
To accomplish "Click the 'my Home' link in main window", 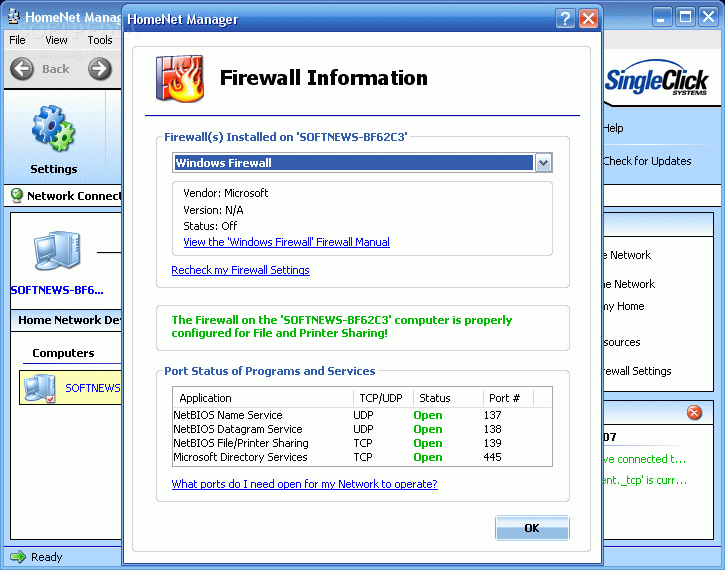I will 624,306.
